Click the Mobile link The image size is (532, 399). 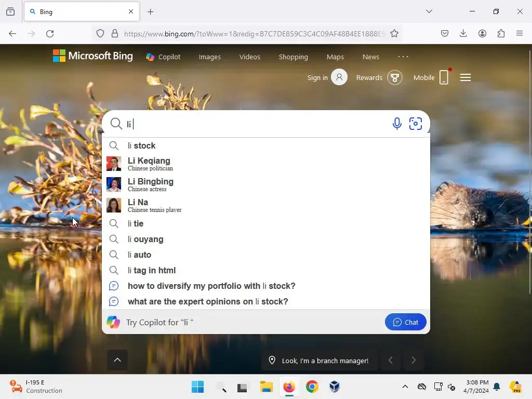click(424, 78)
